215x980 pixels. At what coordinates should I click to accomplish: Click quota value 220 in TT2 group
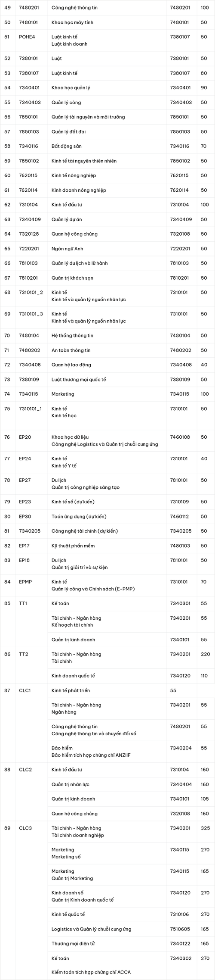(206, 654)
